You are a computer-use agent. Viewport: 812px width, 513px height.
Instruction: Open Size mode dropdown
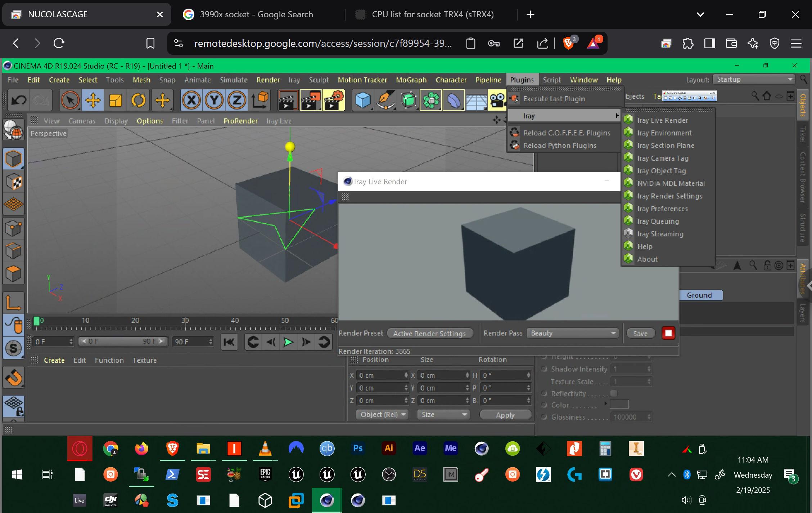click(443, 415)
